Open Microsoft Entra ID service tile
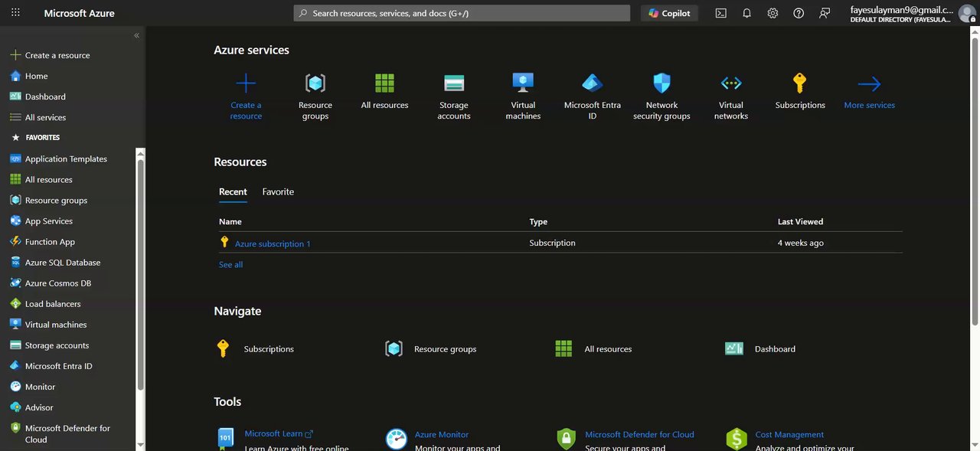Viewport: 980px width, 451px height. (x=592, y=96)
